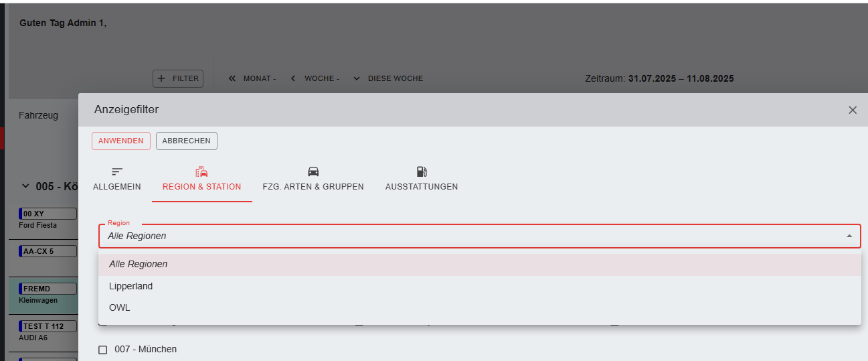
Task: Go back one week with WOCHE chevron
Action: 293,78
